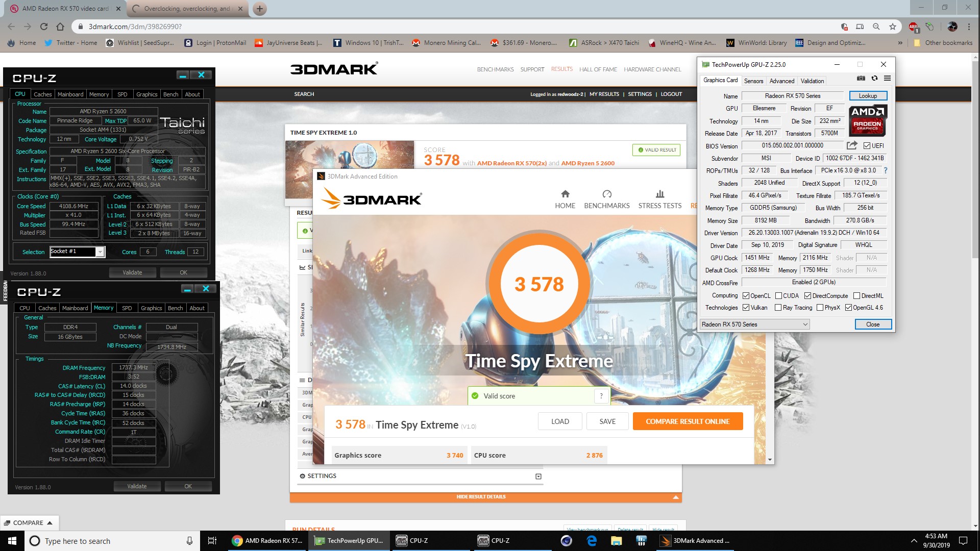
Task: Toggle the OpenGL 4.6 checkbox
Action: [848, 308]
